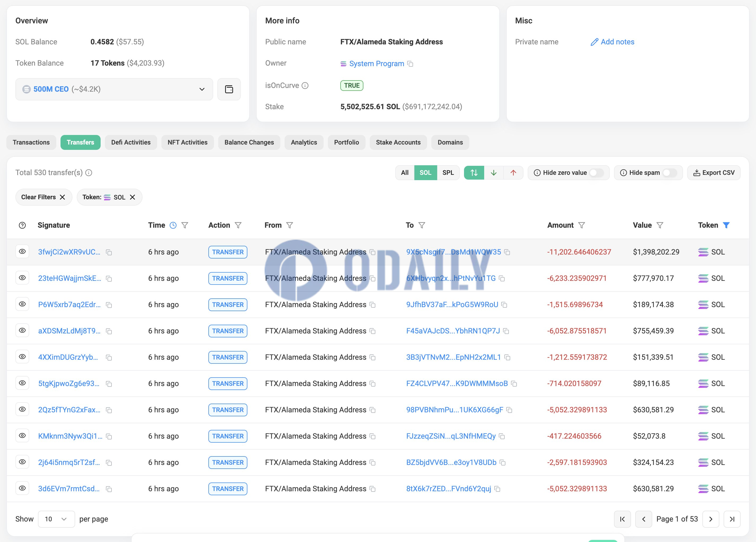Preview transaction 23teHGWajjmSkE with eye icon
This screenshot has height=542, width=756.
click(22, 278)
